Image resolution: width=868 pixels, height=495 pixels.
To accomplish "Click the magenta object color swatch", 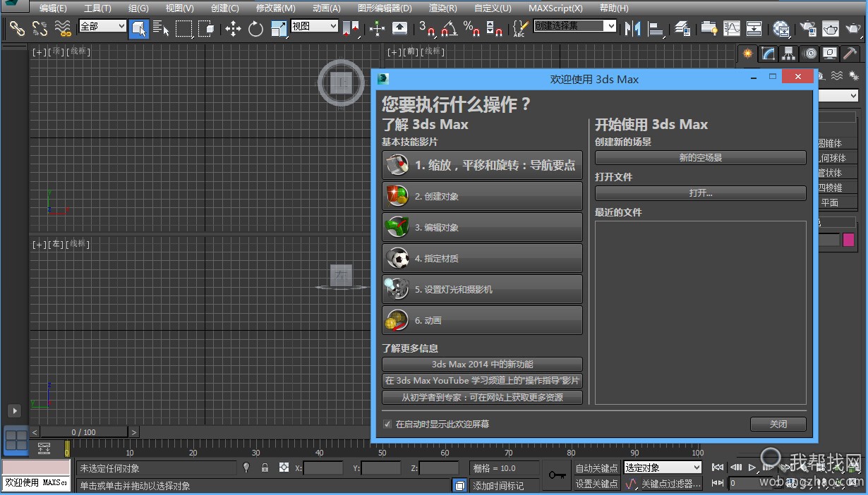I will [x=848, y=240].
